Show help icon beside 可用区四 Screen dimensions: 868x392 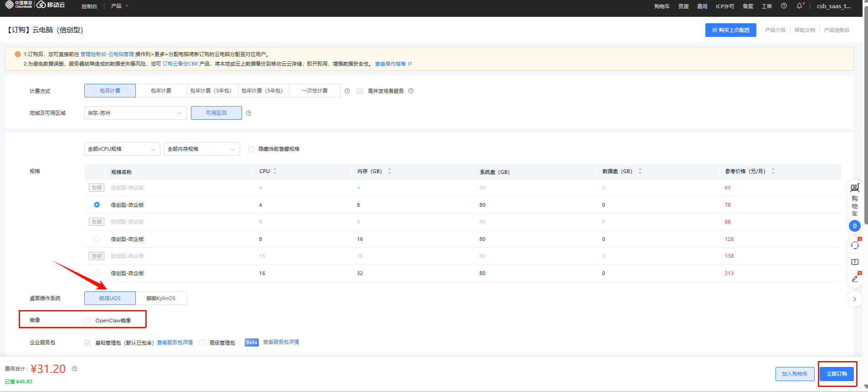tap(248, 113)
